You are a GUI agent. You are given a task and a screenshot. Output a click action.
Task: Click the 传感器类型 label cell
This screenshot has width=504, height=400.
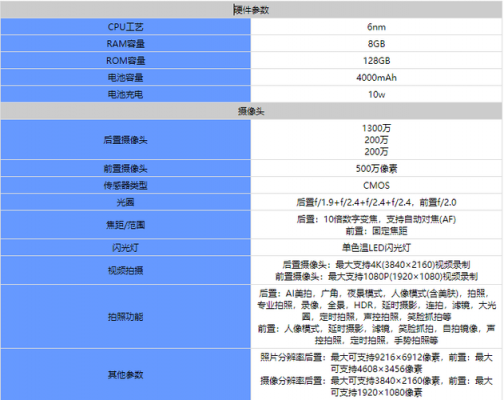pyautogui.click(x=126, y=185)
